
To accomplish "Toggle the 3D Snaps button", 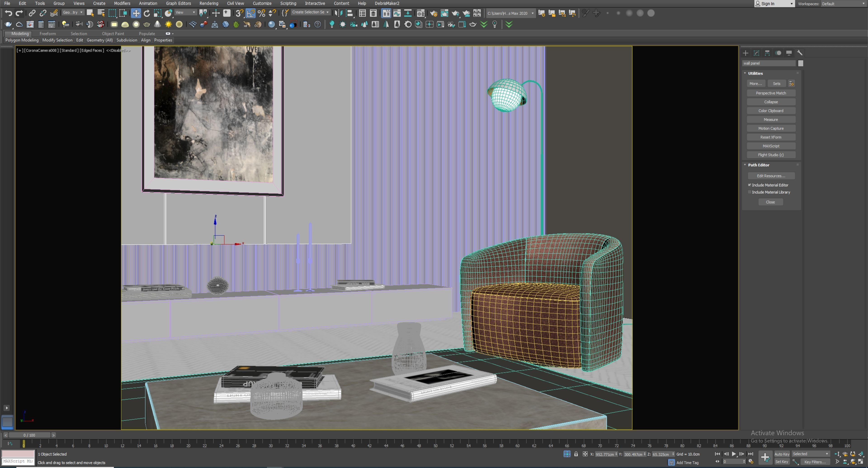I will pyautogui.click(x=240, y=13).
